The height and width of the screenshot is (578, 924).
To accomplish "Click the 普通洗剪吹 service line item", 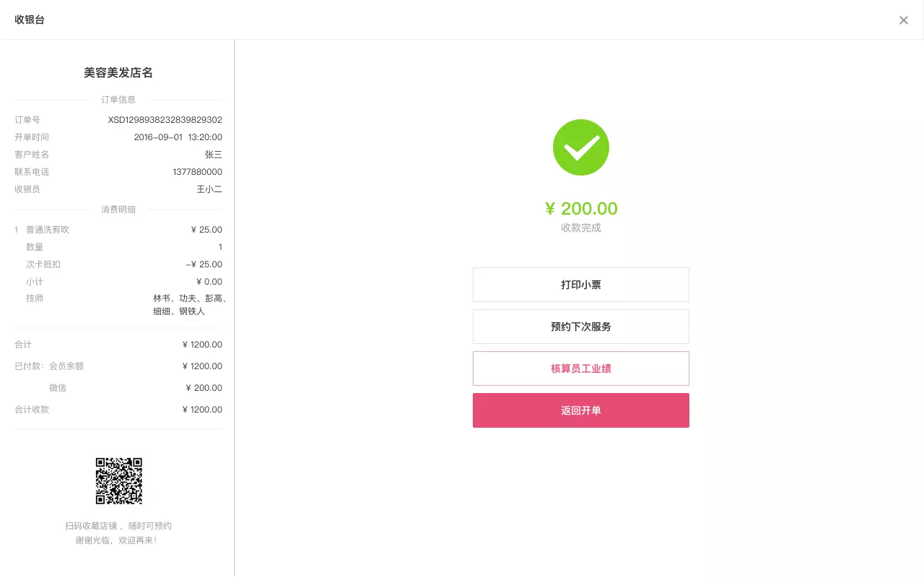I will tap(46, 229).
